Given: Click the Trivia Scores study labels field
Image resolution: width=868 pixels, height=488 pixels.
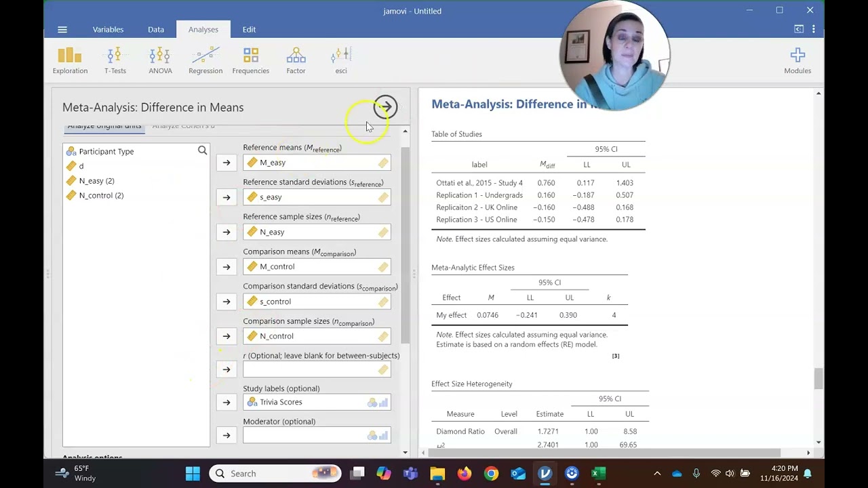Looking at the screenshot, I should [317, 402].
